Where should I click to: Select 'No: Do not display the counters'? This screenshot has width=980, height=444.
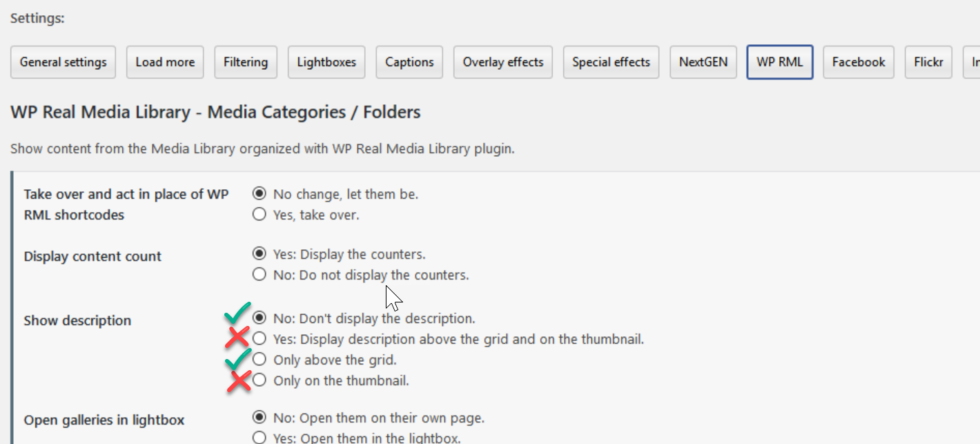[259, 275]
